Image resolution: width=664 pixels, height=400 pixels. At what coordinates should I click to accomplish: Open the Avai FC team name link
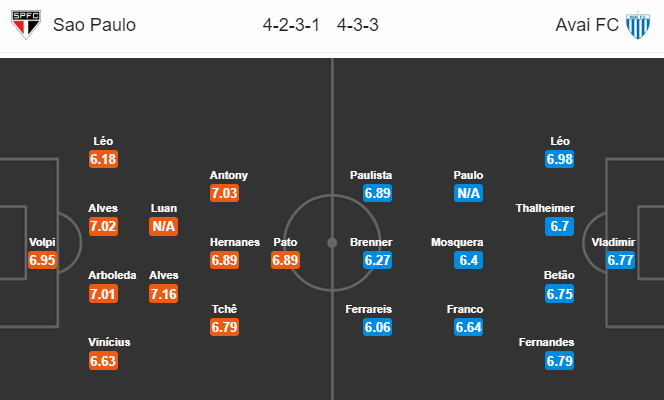click(587, 25)
